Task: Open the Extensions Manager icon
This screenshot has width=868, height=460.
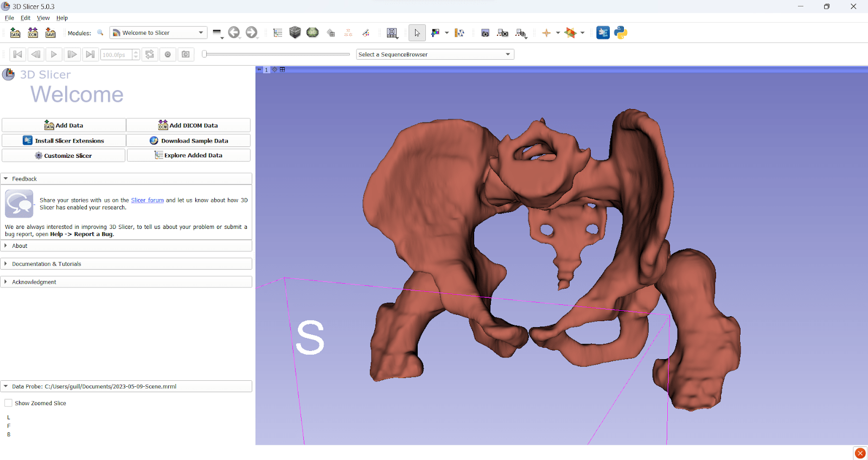Action: (x=603, y=33)
